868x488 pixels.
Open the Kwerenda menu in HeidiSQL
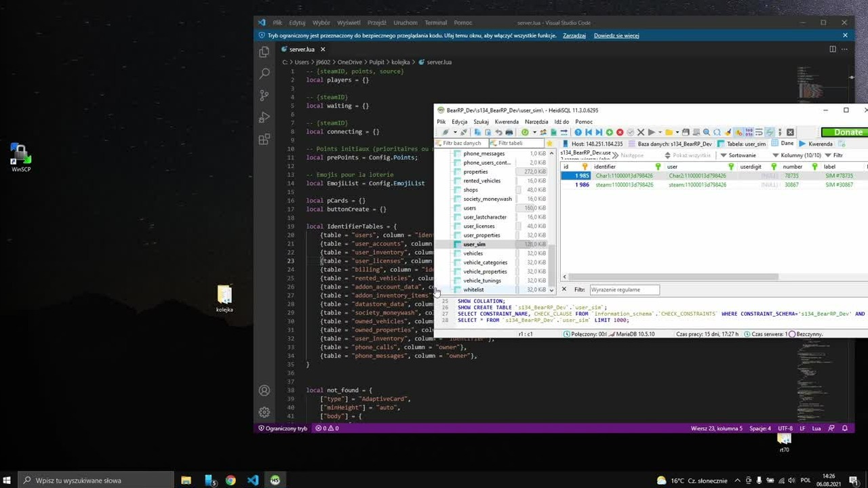coord(507,122)
